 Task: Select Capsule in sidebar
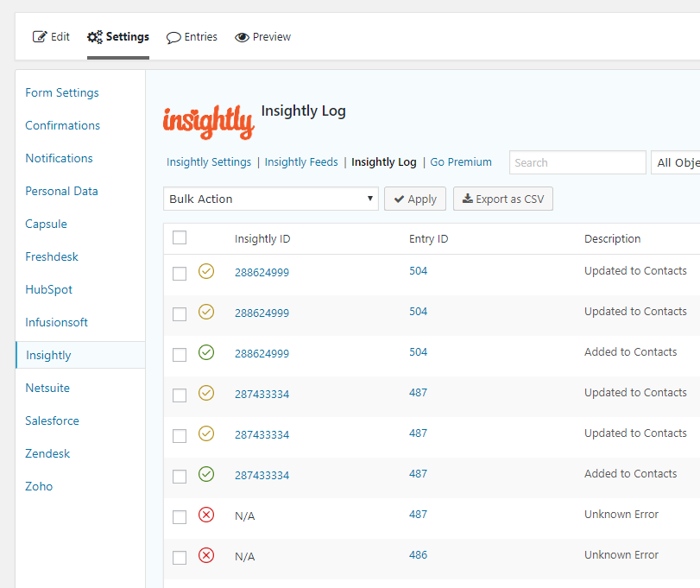(x=46, y=224)
